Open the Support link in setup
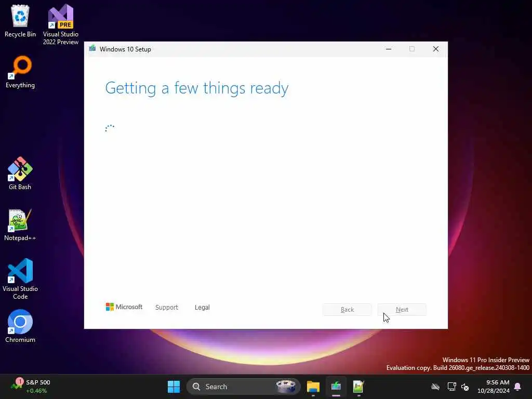The width and height of the screenshot is (532, 399). coord(167,308)
